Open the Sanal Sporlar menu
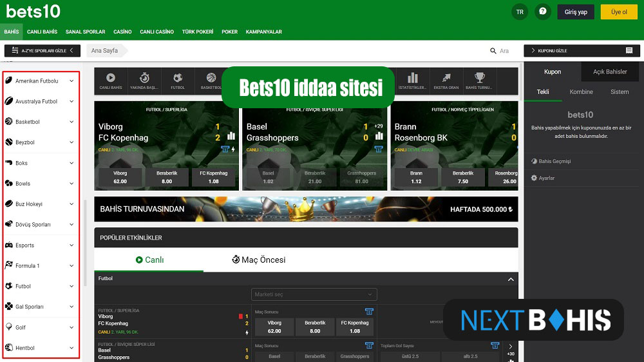644x362 pixels. pos(86,32)
